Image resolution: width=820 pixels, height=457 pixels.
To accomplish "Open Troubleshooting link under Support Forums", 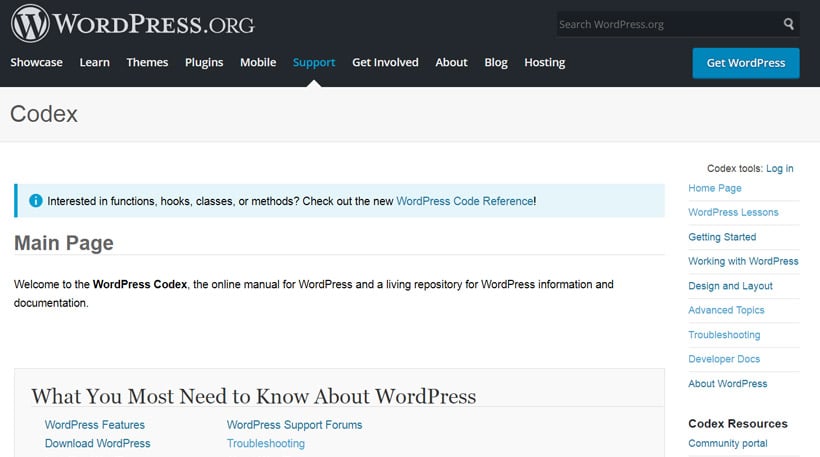I will (x=266, y=443).
